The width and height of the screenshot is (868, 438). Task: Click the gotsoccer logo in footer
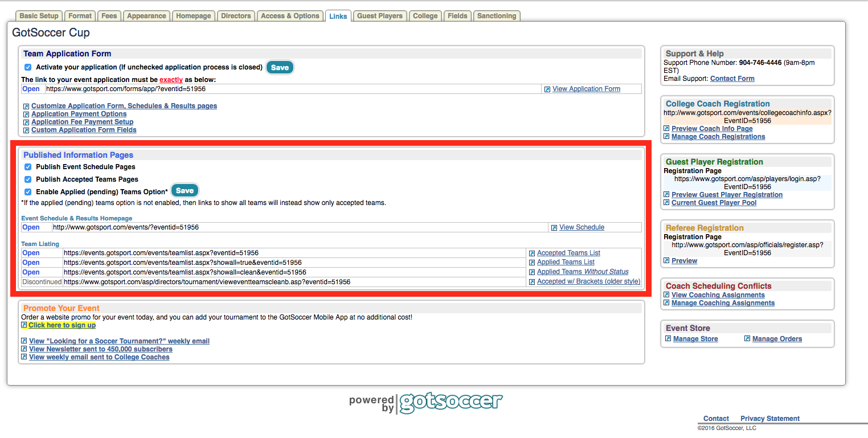451,402
